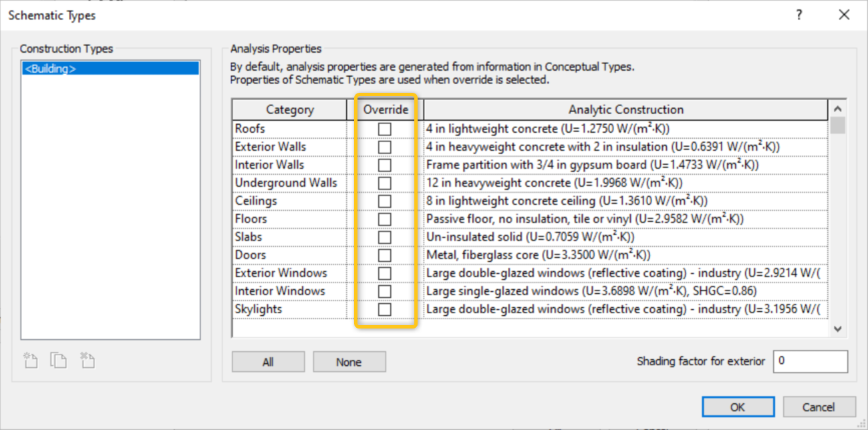Enable the Override checkbox for Roofs

(385, 128)
